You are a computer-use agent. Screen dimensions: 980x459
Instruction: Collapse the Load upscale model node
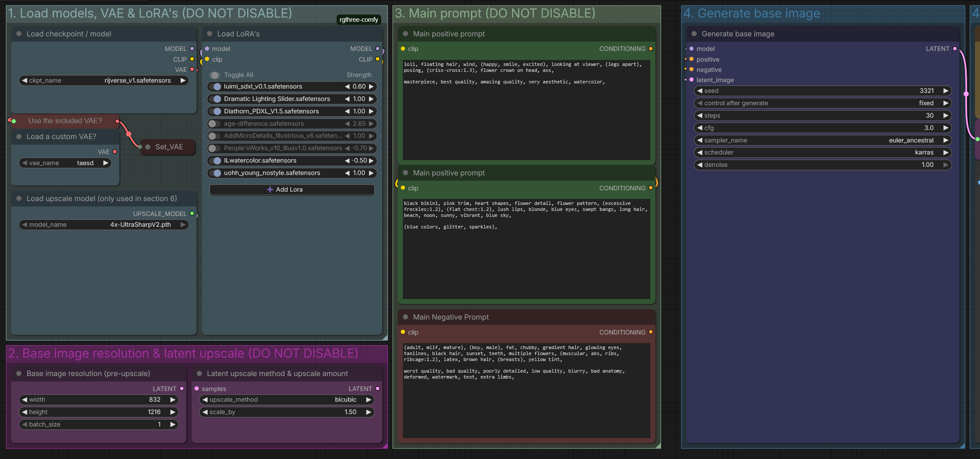(x=19, y=198)
